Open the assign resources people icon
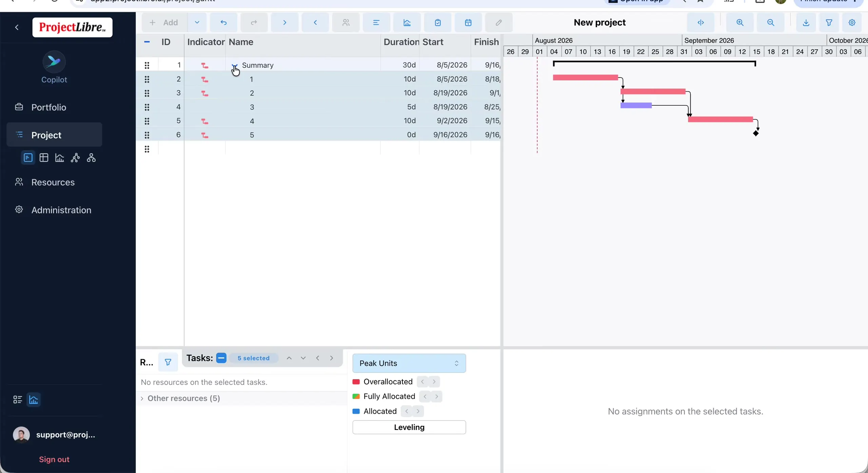Viewport: 868px width, 473px height. [346, 23]
